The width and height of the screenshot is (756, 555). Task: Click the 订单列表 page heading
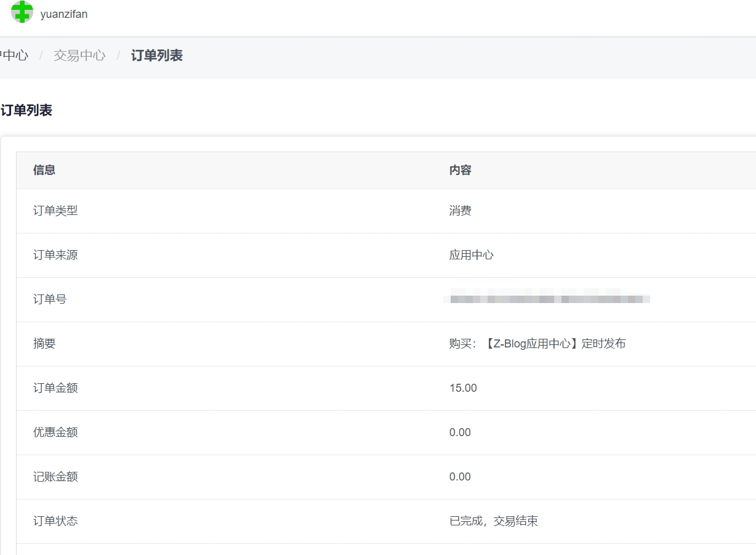click(26, 111)
